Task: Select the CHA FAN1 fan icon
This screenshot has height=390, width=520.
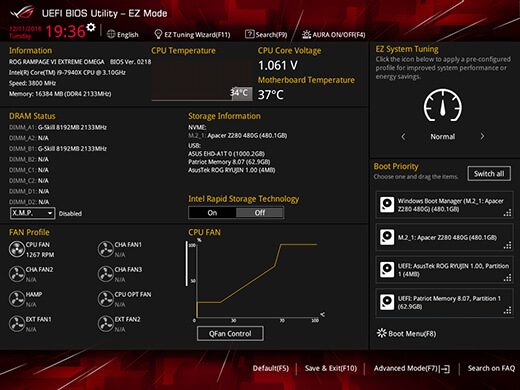Action: [106, 249]
